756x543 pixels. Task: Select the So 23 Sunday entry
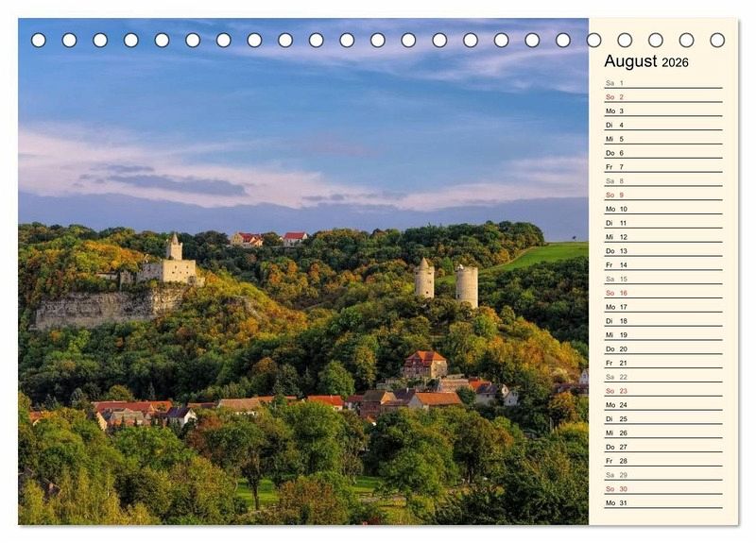pos(662,391)
